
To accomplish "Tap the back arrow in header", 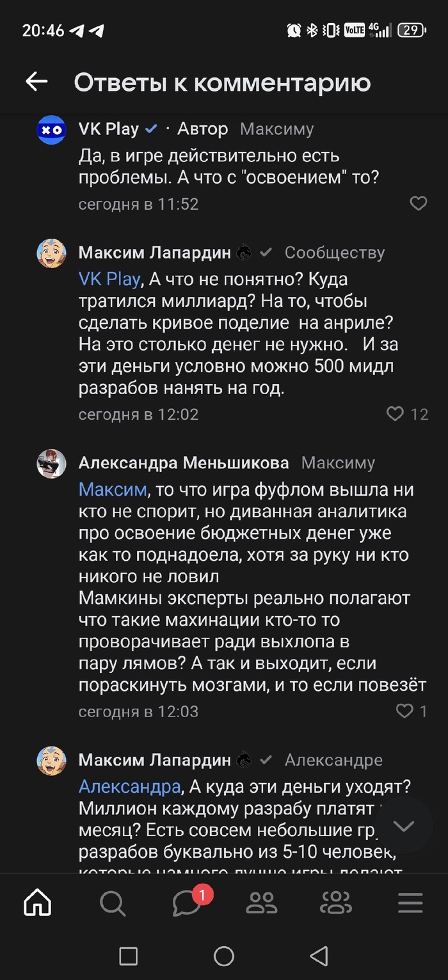I will [x=36, y=81].
